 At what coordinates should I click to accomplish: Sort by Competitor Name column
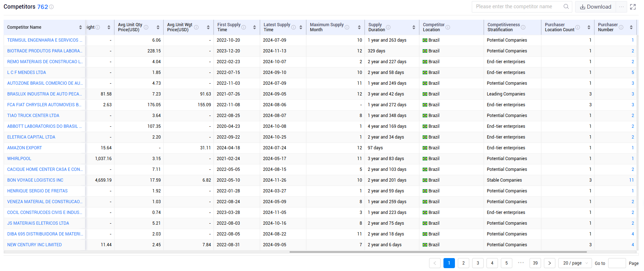pos(80,27)
